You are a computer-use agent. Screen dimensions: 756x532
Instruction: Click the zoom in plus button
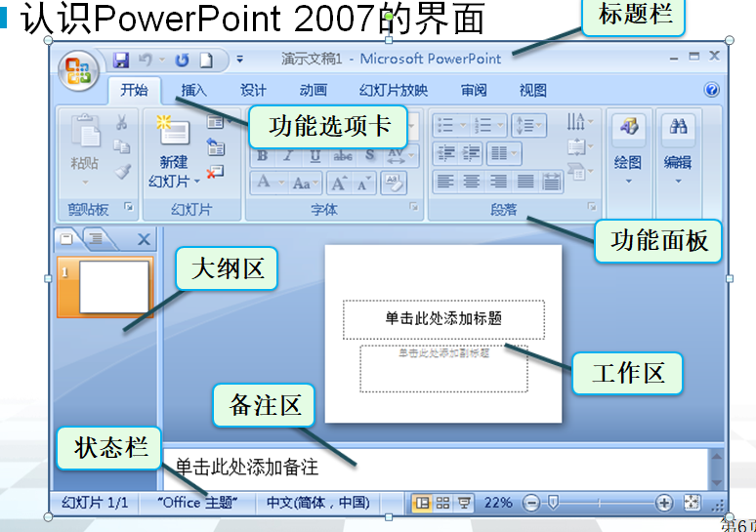pyautogui.click(x=664, y=503)
